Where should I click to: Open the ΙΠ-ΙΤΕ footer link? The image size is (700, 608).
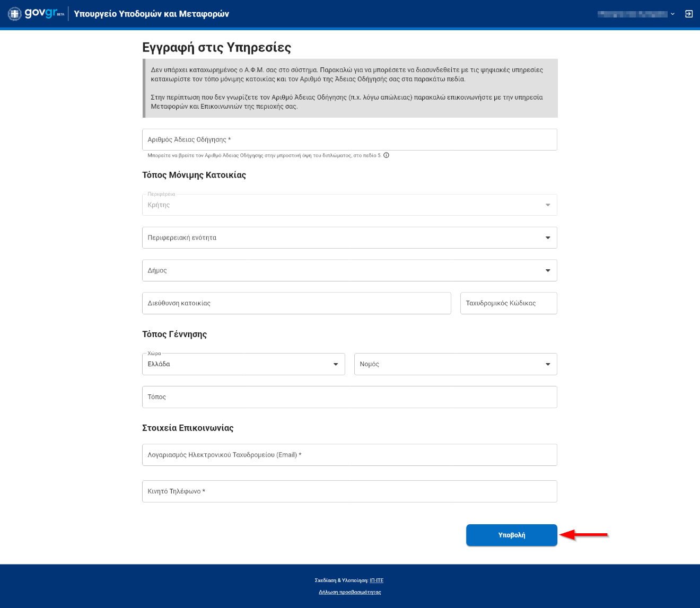point(377,580)
